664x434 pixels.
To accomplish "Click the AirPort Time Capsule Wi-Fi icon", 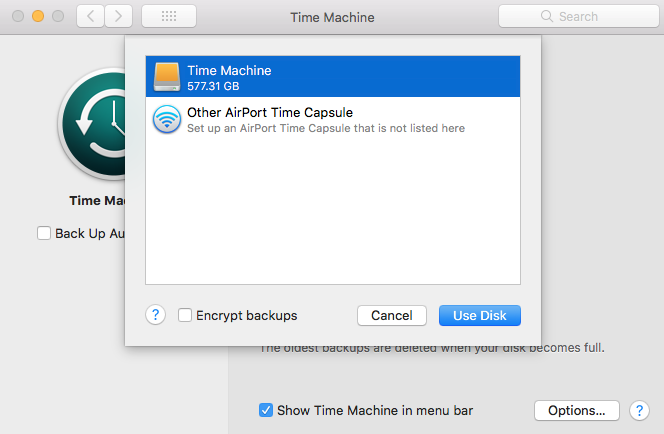I will (167, 120).
